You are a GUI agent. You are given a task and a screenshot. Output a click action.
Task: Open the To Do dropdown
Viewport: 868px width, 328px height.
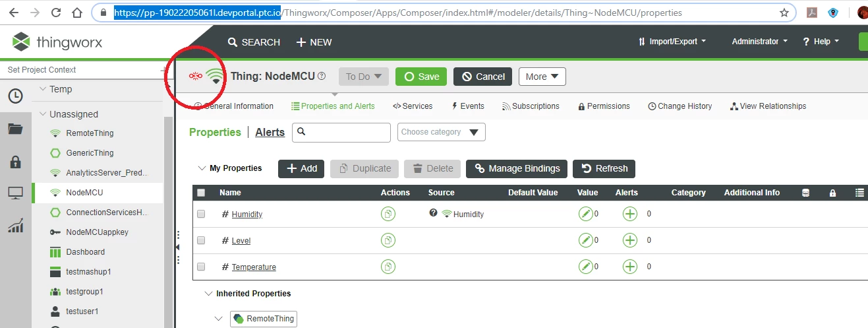pyautogui.click(x=364, y=77)
